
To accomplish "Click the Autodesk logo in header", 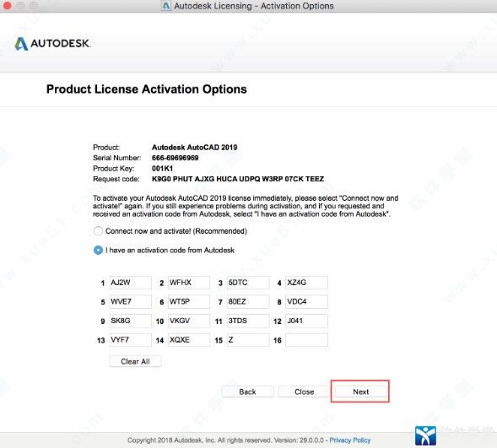I will click(52, 43).
